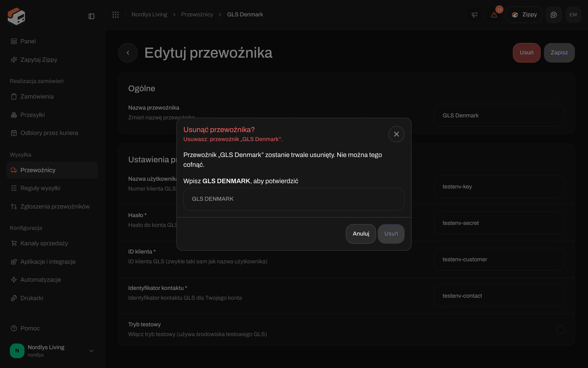Click the Panel dashboard icon
Image resolution: width=588 pixels, height=368 pixels.
click(x=14, y=41)
